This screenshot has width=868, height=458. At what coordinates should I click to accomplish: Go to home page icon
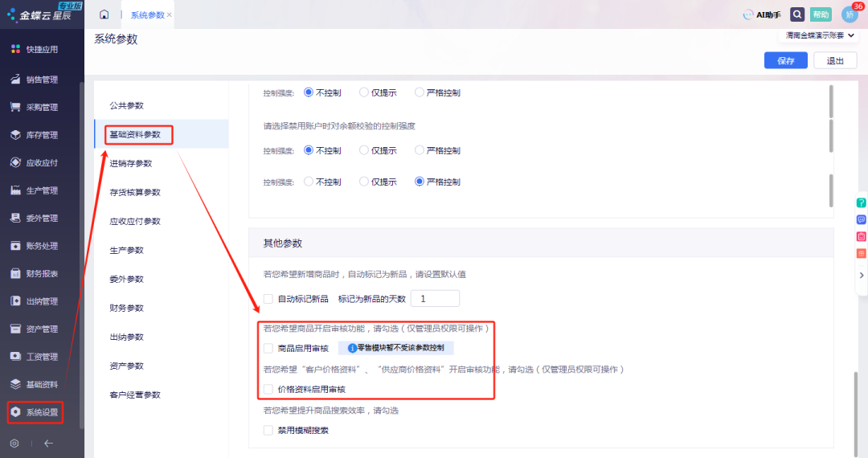click(x=104, y=14)
